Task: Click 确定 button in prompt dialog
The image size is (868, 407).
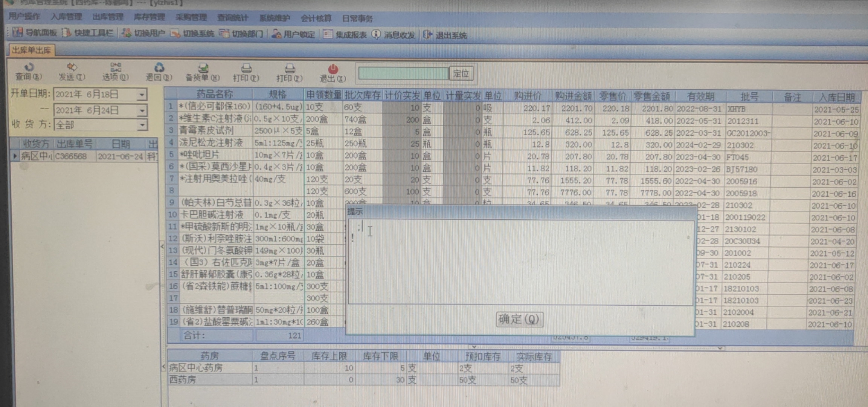Action: pos(519,319)
